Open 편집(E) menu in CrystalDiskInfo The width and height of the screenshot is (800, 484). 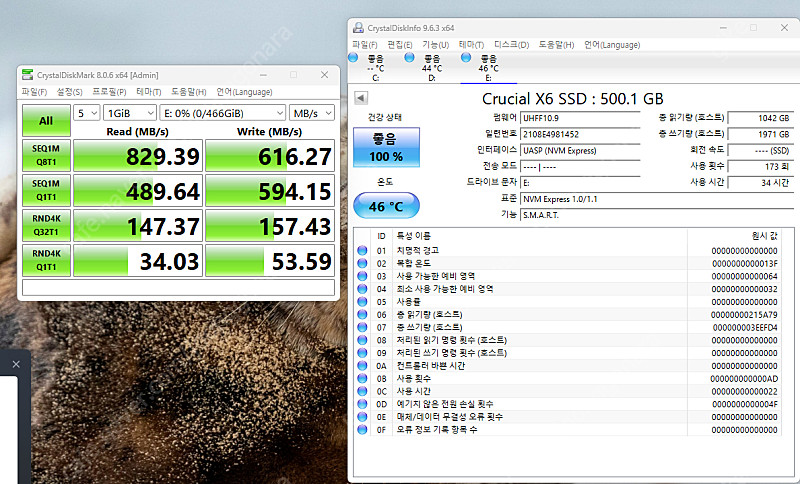[x=399, y=45]
